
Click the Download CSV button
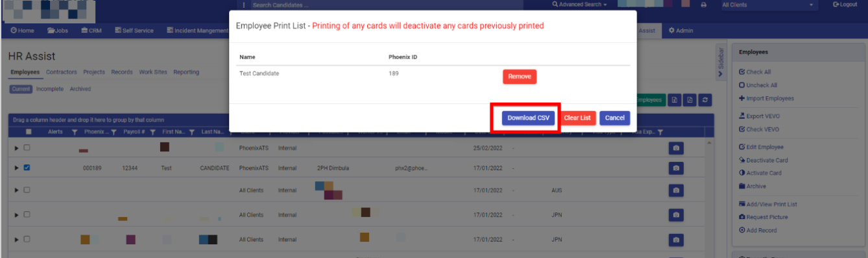528,118
